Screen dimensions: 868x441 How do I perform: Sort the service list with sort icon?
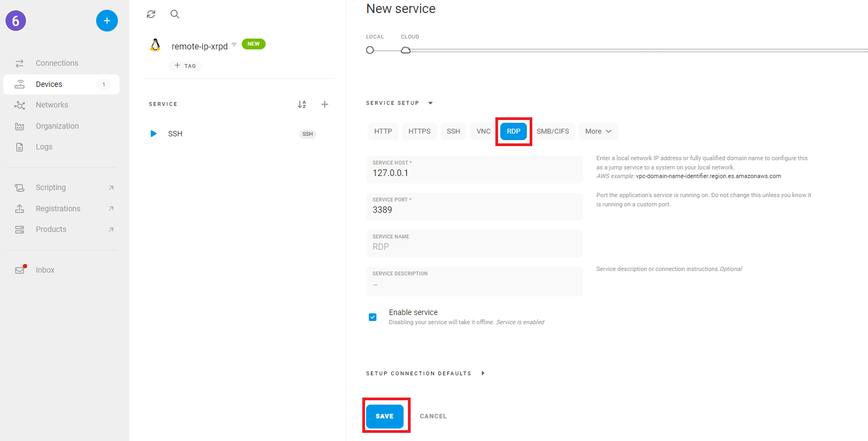[302, 104]
